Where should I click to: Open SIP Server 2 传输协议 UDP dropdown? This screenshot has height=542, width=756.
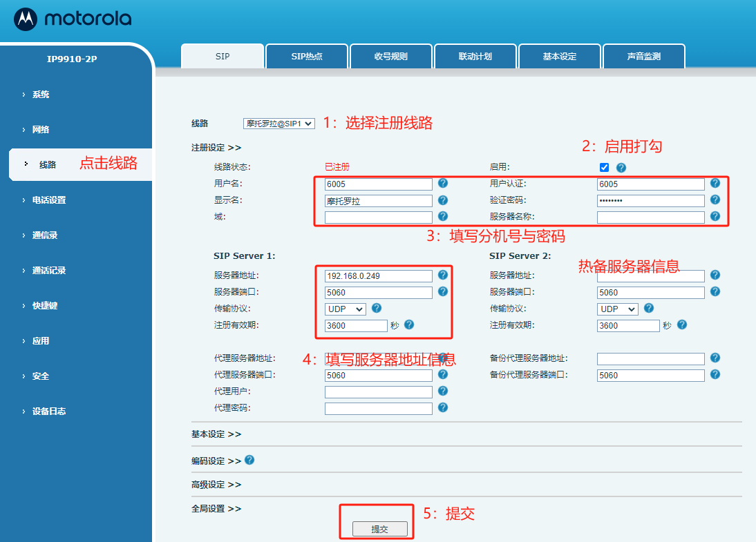pos(618,309)
